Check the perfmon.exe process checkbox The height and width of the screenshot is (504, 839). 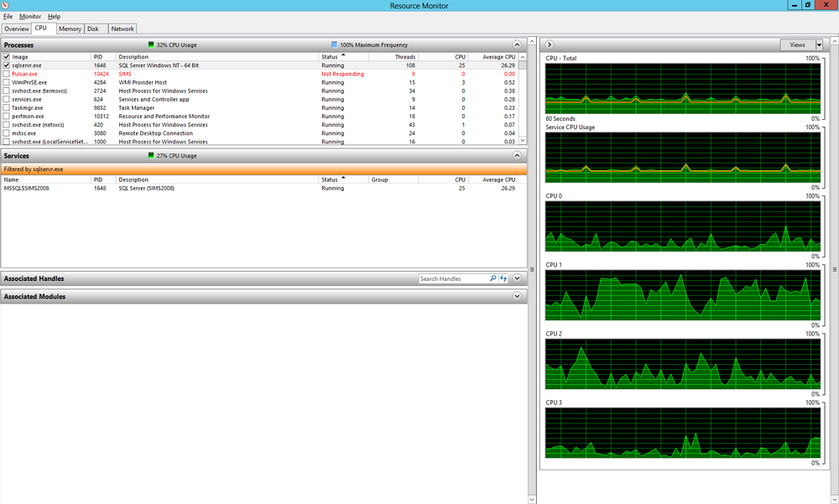pyautogui.click(x=7, y=116)
